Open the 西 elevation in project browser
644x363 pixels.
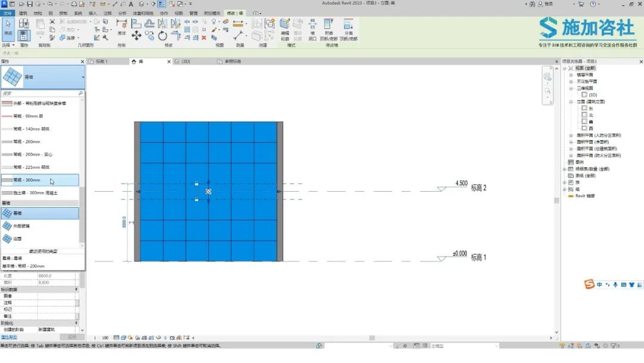click(x=590, y=129)
